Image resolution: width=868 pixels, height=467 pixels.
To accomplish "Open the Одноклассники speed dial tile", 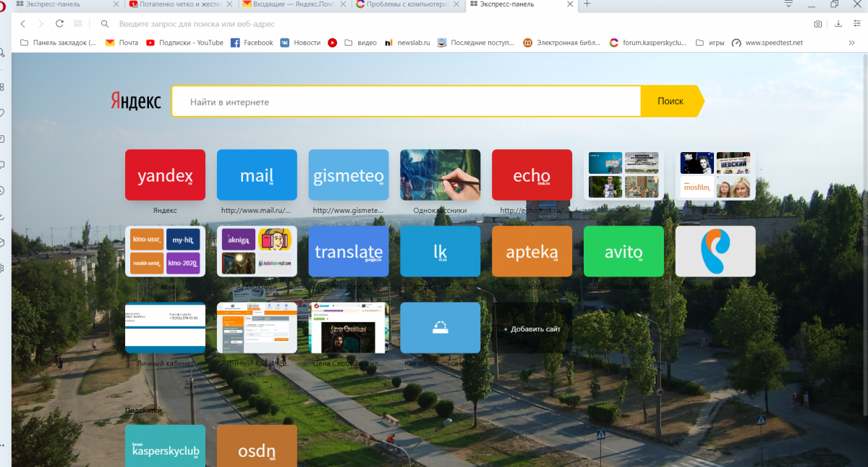I will (x=440, y=174).
